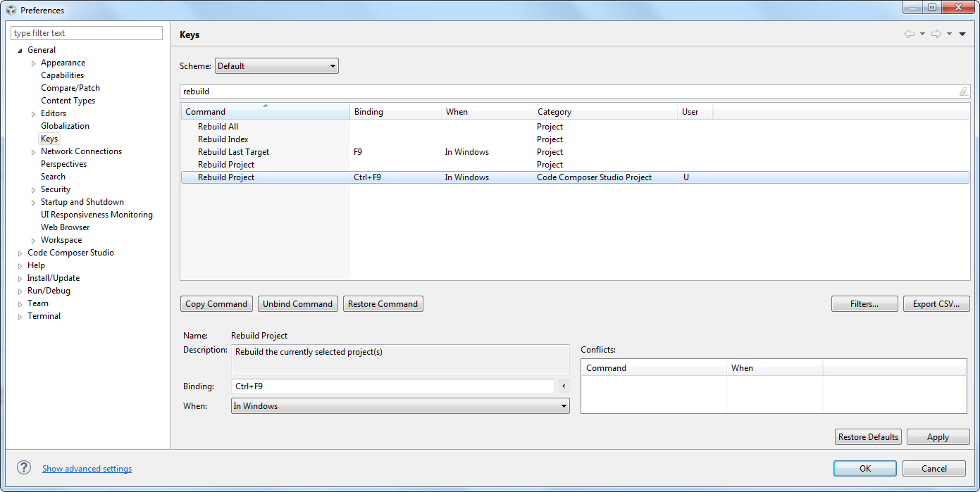
Task: Click Conflicts table Command column header
Action: [x=654, y=368]
